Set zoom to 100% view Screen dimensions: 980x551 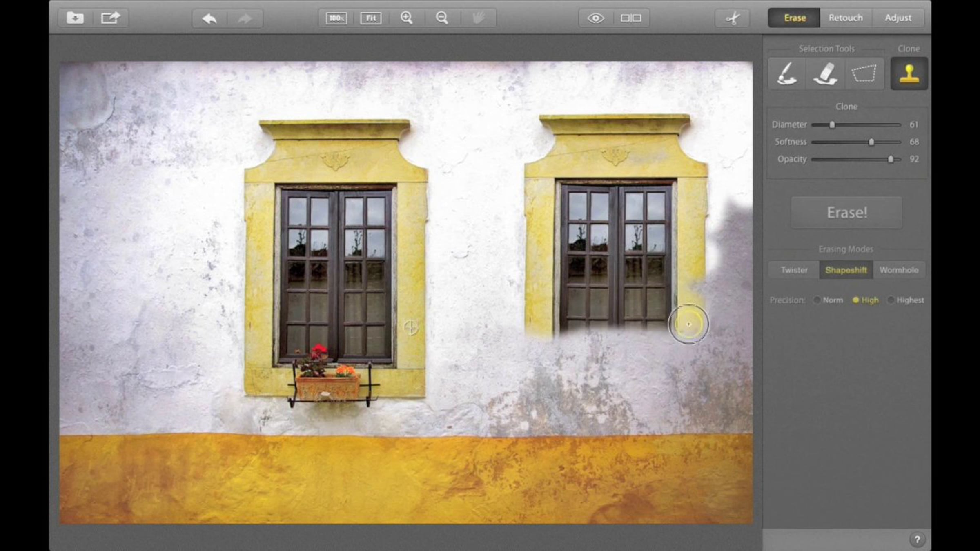(x=336, y=18)
